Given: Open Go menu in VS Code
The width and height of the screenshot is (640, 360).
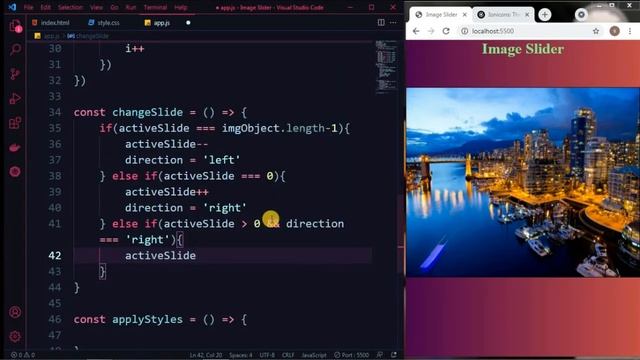Looking at the screenshot, I should pyautogui.click(x=114, y=7).
